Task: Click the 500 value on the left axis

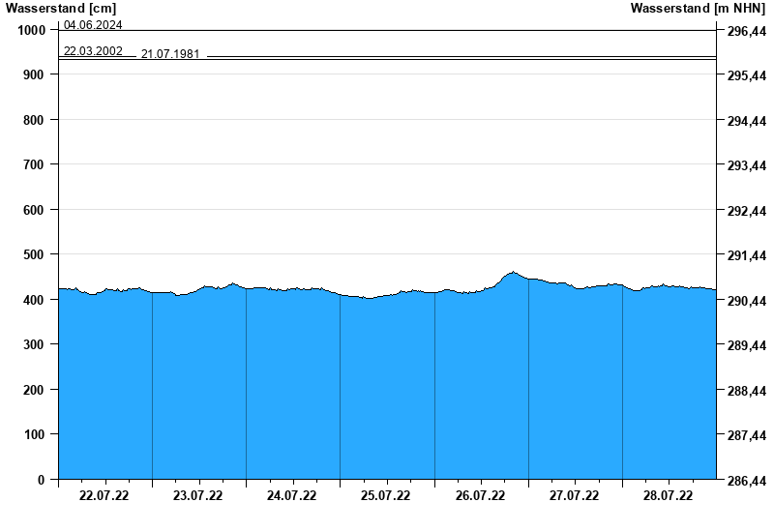Action: coord(32,254)
